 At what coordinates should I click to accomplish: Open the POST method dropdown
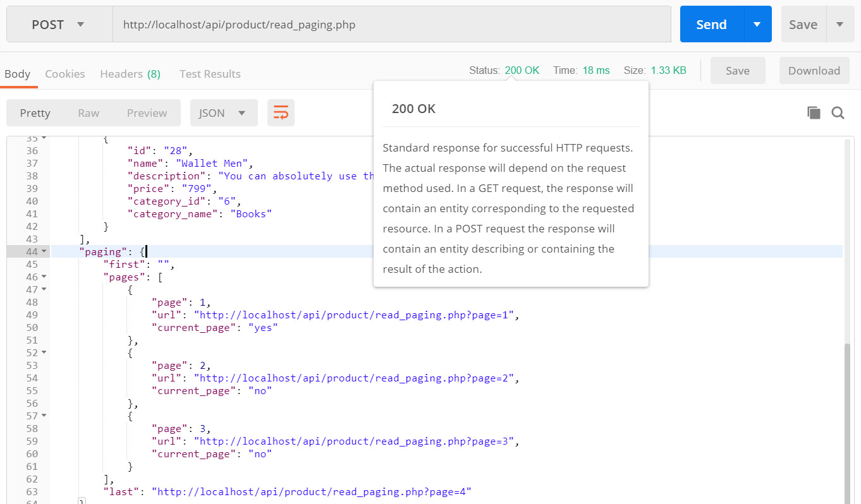(x=59, y=25)
